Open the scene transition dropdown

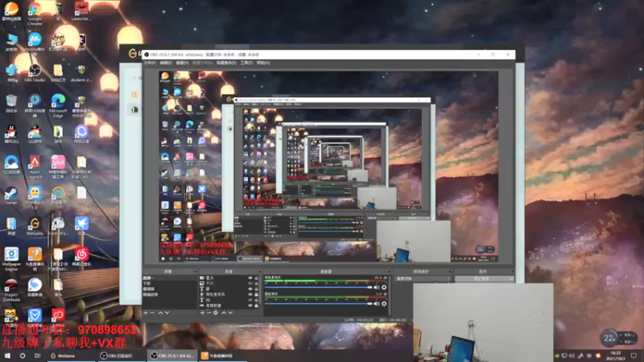[423, 278]
